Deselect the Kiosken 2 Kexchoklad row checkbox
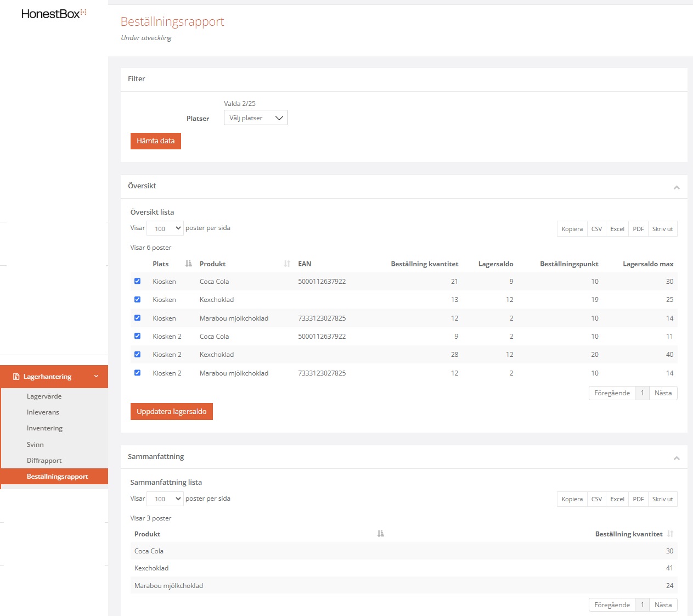693x616 pixels. point(138,355)
